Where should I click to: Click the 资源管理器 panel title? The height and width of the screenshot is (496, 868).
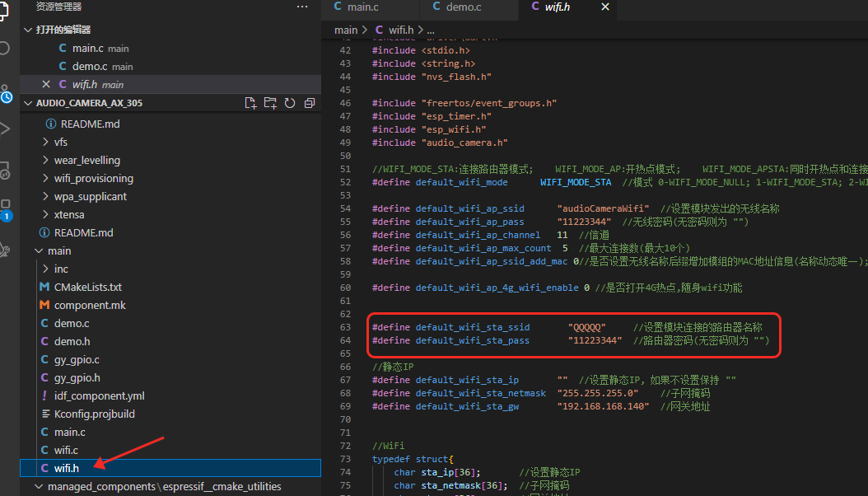tap(58, 7)
